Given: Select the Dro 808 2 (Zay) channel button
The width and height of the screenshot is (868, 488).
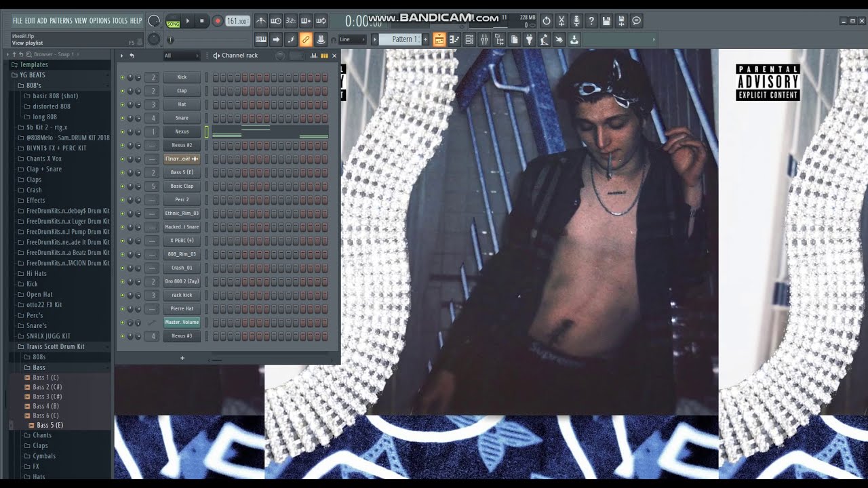Looking at the screenshot, I should (x=182, y=281).
